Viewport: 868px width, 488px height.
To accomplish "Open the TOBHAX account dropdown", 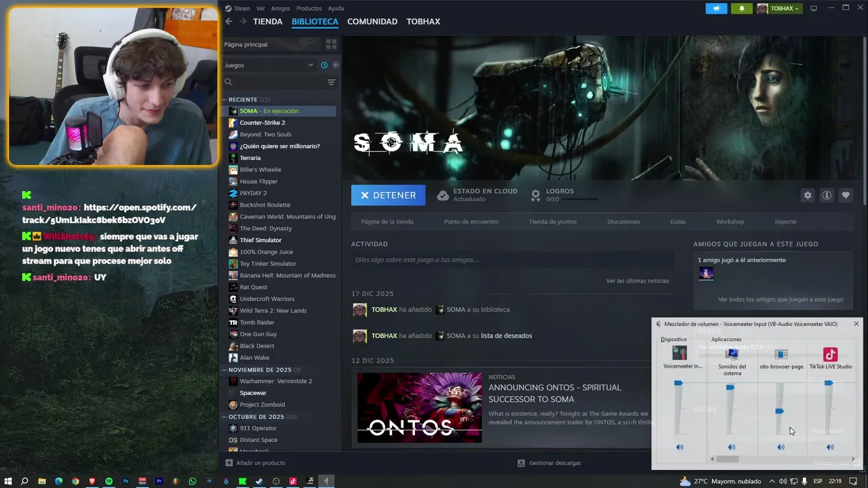I will pos(778,8).
